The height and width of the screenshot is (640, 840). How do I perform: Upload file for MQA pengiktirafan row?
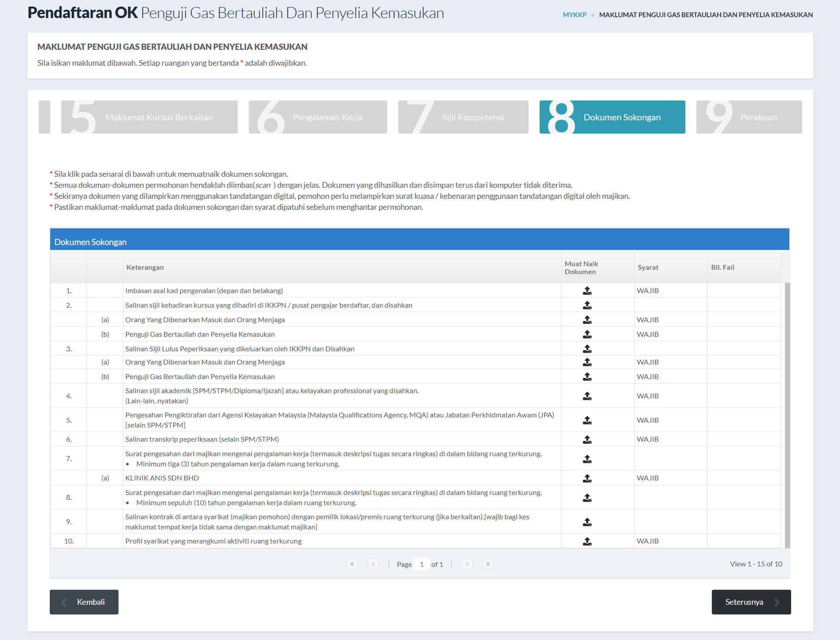coord(587,420)
